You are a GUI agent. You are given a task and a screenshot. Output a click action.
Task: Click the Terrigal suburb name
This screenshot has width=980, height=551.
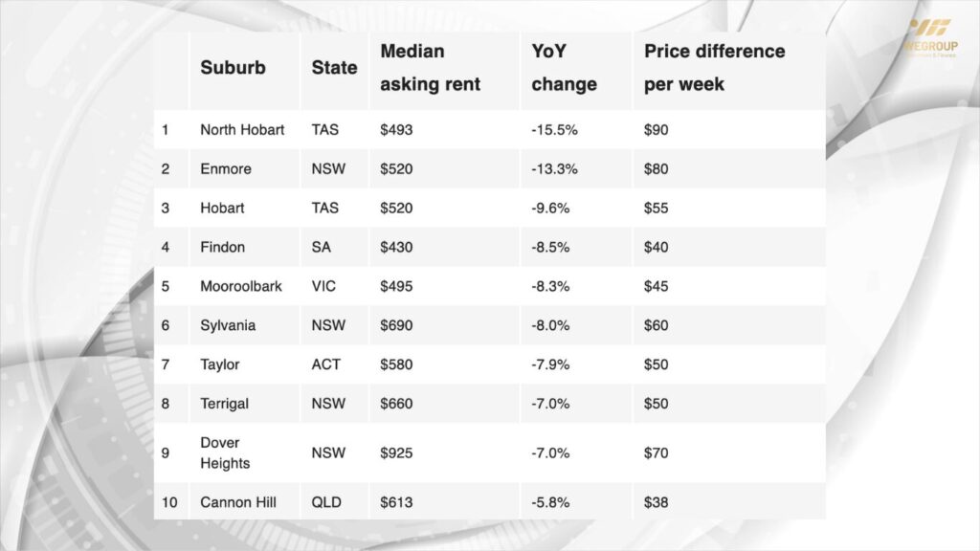click(224, 405)
